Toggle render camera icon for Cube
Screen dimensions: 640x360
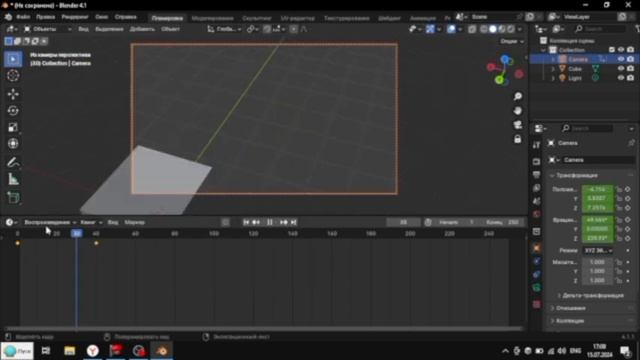coord(631,69)
